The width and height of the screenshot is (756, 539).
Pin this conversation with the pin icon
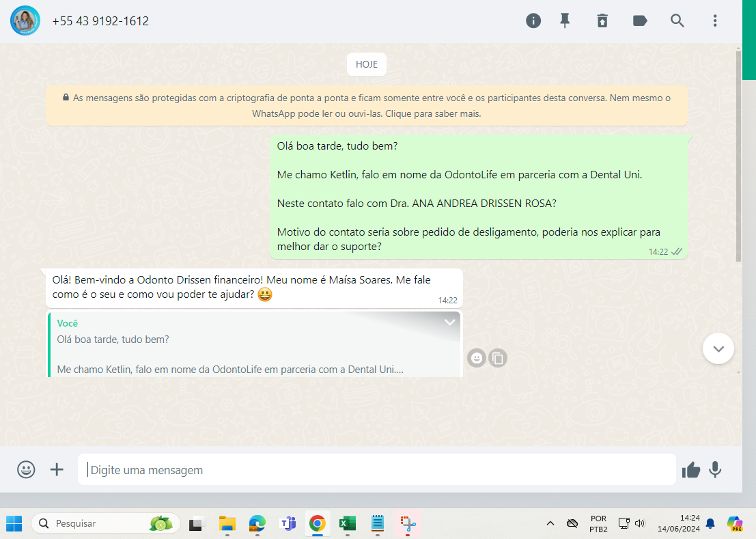[x=565, y=20]
